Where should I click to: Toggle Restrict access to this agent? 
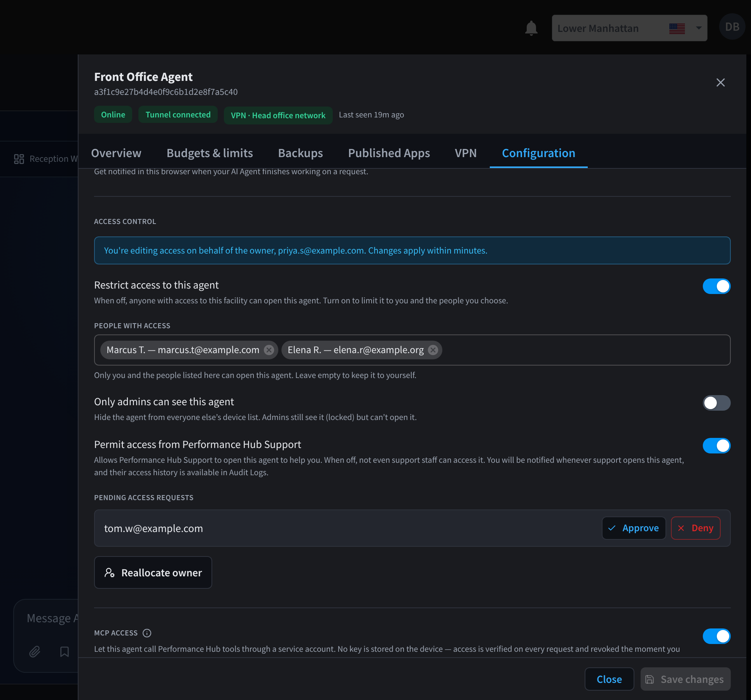[x=716, y=286]
